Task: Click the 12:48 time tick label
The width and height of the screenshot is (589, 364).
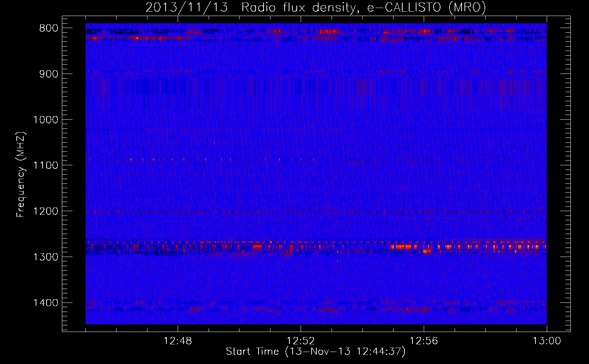Action: pyautogui.click(x=178, y=341)
